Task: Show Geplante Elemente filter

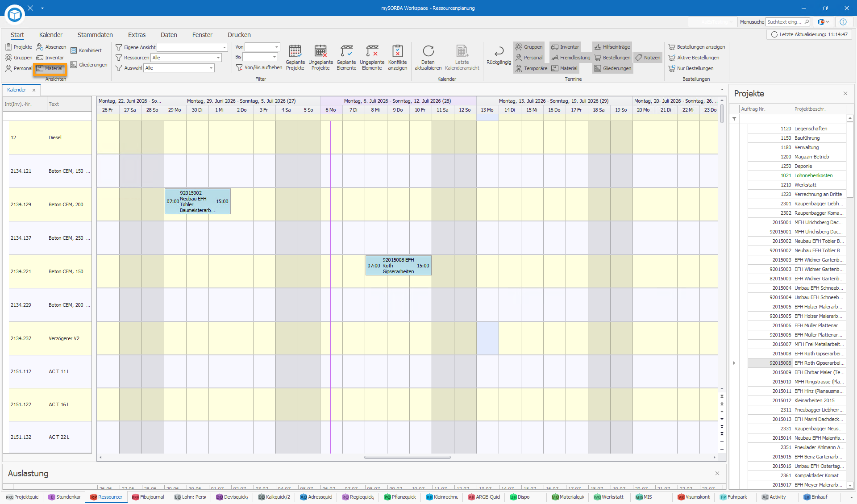Action: click(346, 57)
